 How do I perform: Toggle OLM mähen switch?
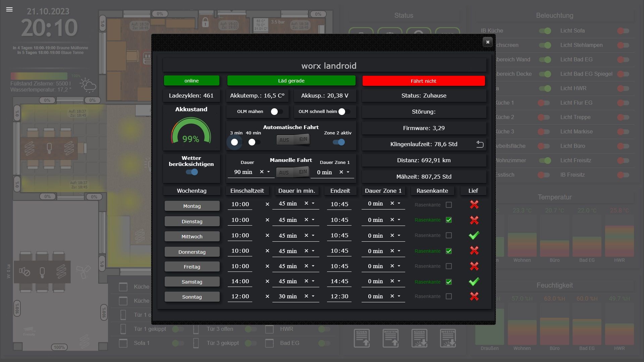[x=277, y=112]
